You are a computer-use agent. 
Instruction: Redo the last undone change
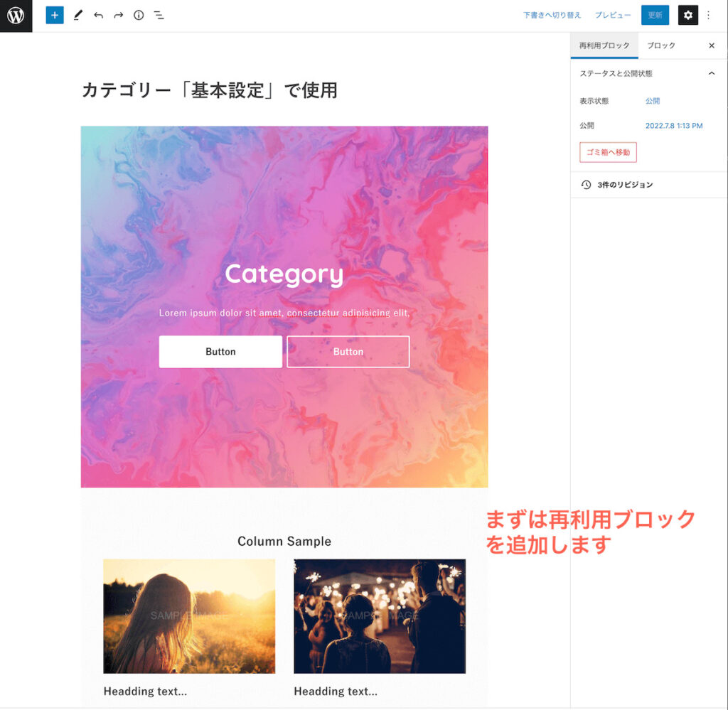point(119,16)
